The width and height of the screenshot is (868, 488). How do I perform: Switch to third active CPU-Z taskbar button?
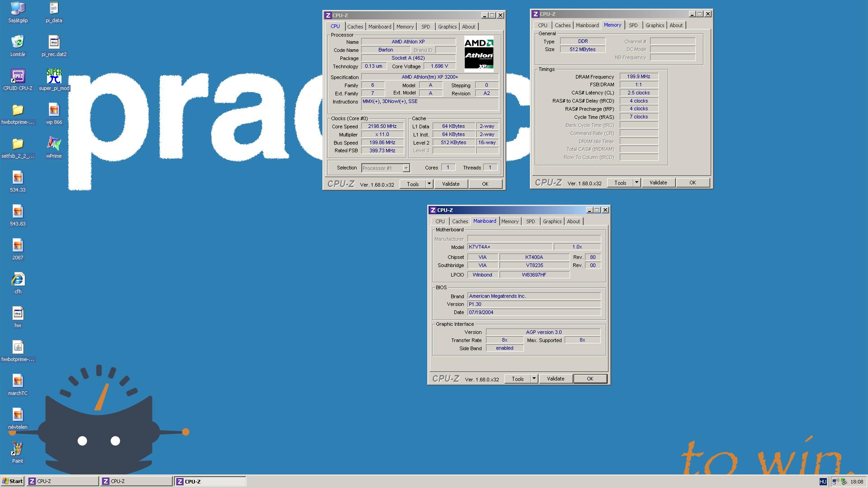click(x=210, y=481)
